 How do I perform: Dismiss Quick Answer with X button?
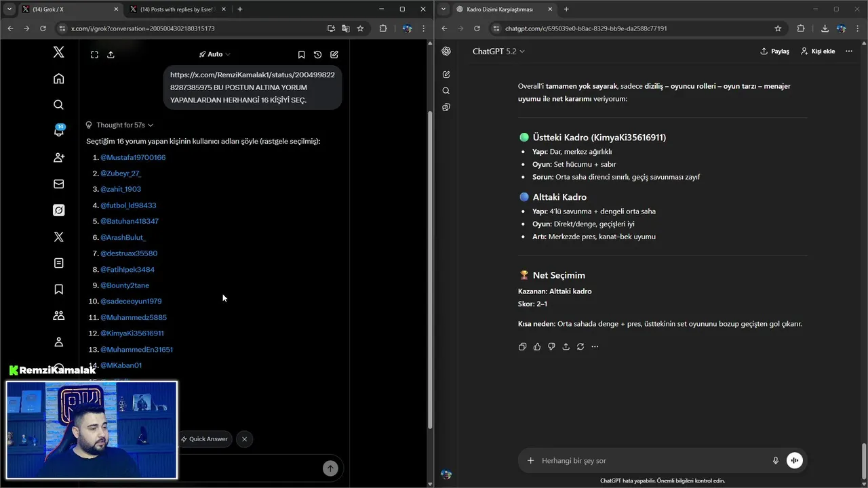[x=245, y=439]
